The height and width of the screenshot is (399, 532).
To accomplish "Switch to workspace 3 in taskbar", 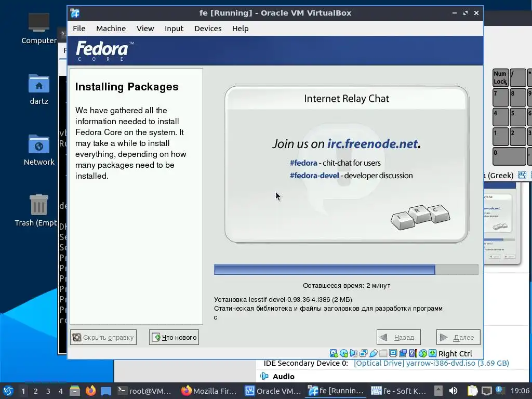I will 48,391.
